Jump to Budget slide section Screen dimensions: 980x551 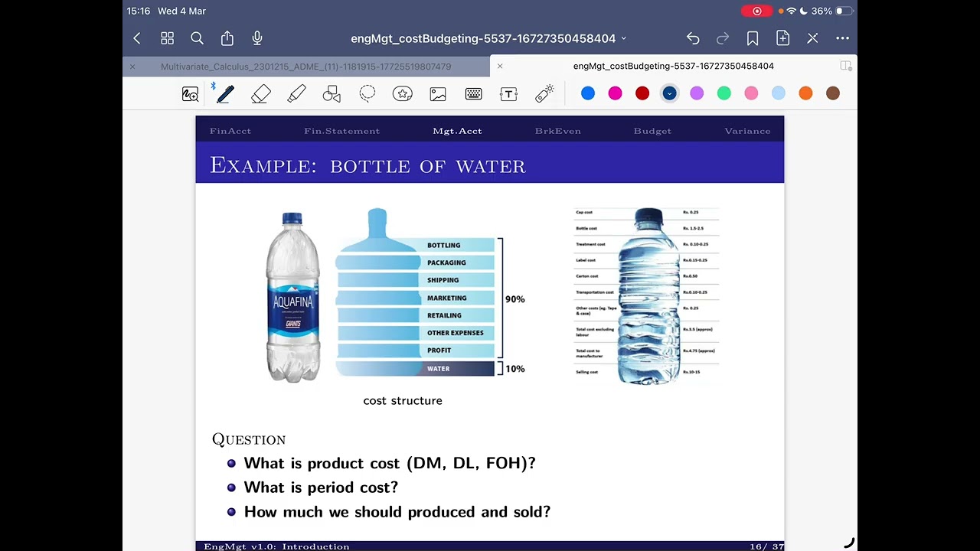point(652,131)
